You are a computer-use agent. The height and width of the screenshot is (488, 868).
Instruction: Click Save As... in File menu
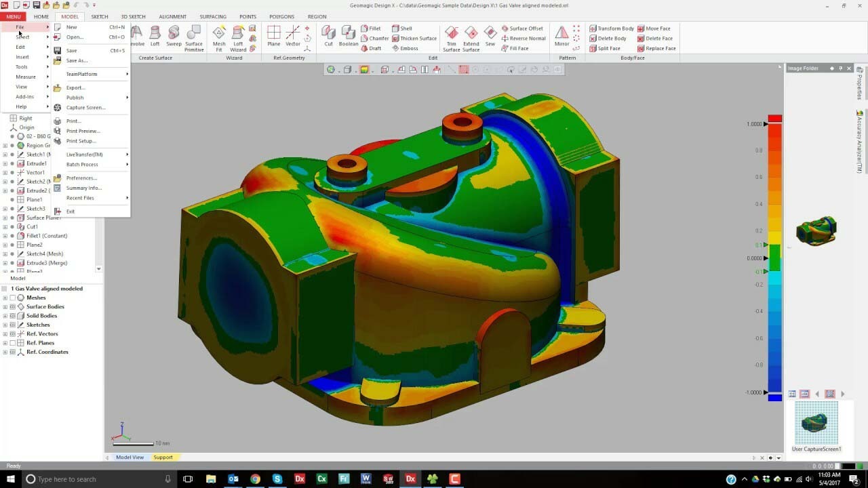click(x=91, y=60)
